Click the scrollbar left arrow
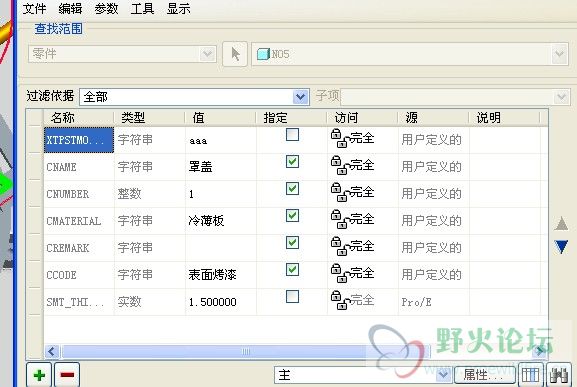 (x=52, y=352)
